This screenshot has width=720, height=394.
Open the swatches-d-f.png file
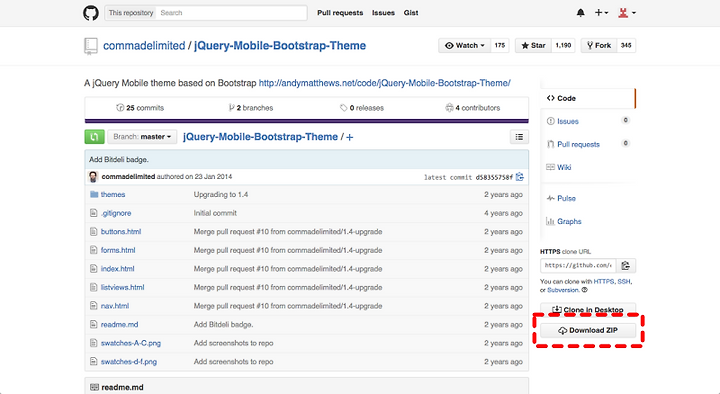pos(129,362)
